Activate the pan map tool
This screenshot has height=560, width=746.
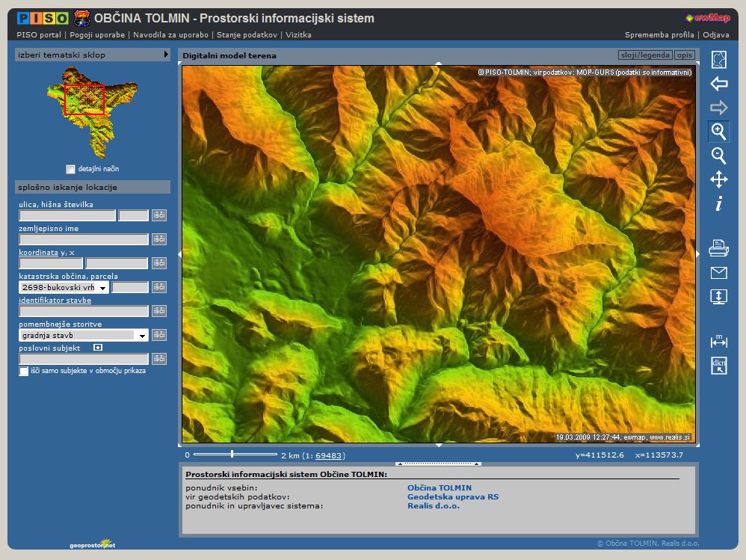[x=718, y=179]
